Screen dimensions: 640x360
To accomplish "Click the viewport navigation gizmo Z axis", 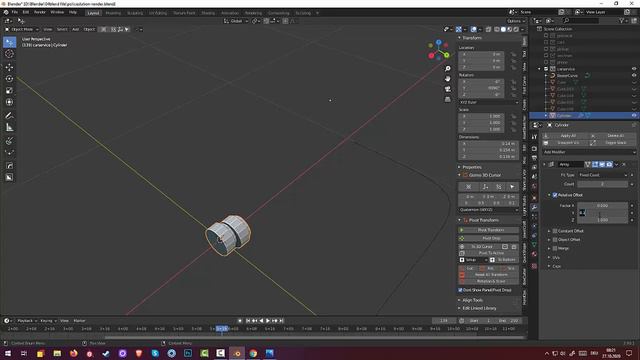I will pyautogui.click(x=439, y=42).
